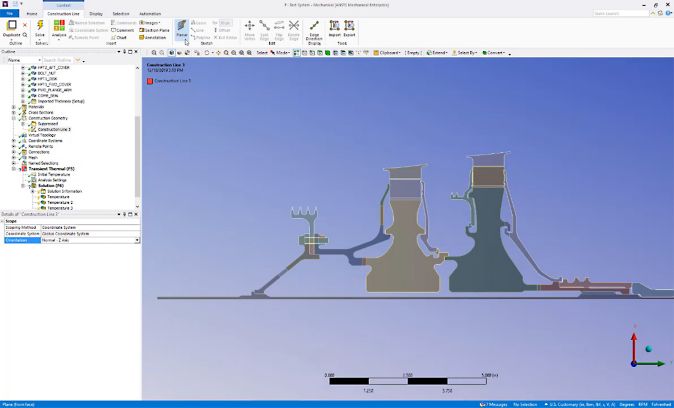Click the Comment button in Insert group
The width and height of the screenshot is (674, 408).
click(x=123, y=30)
